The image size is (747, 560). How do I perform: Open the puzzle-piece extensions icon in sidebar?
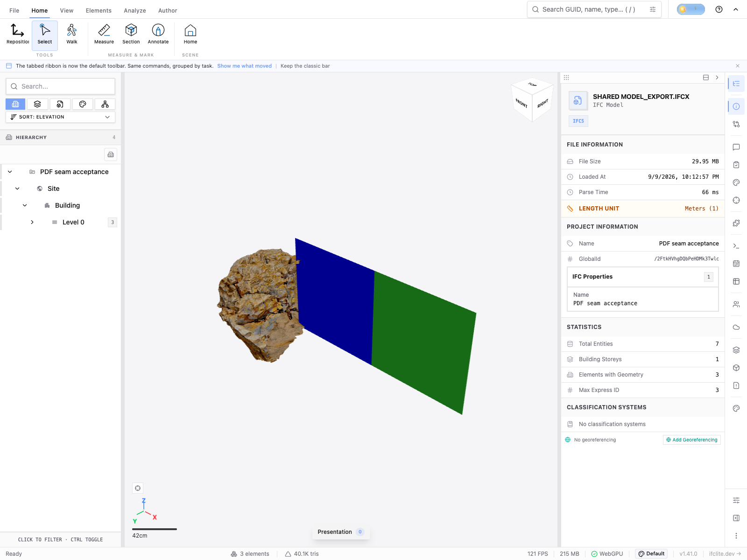pos(736,223)
